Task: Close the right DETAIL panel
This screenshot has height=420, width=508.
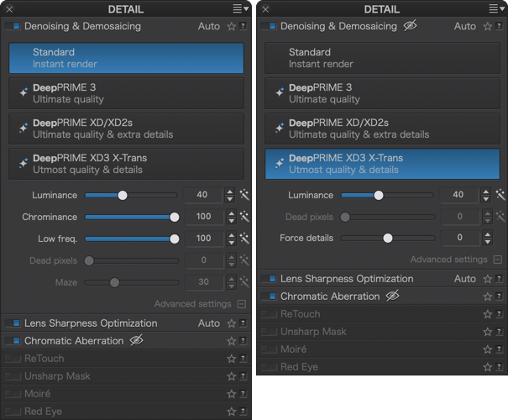Action: 265,9
